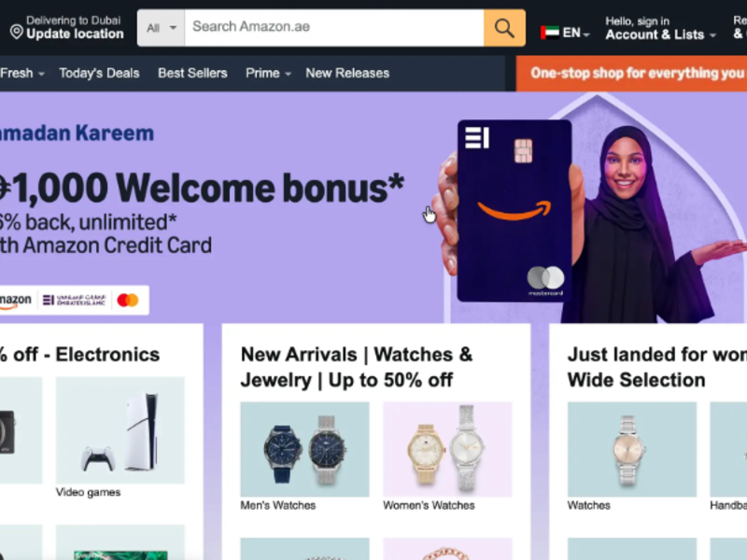This screenshot has height=560, width=747.
Task: Click Update location link
Action: [75, 34]
